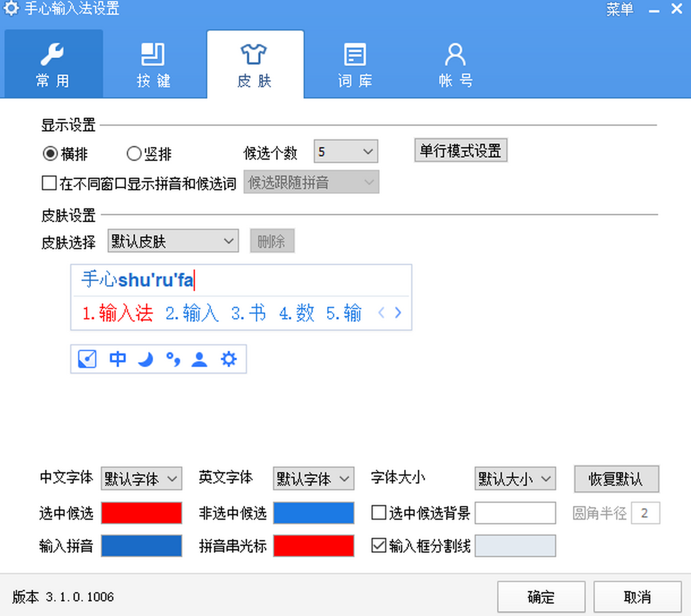Click the crescent moon half-width icon
Screen dimensions: 691x616
tap(146, 360)
